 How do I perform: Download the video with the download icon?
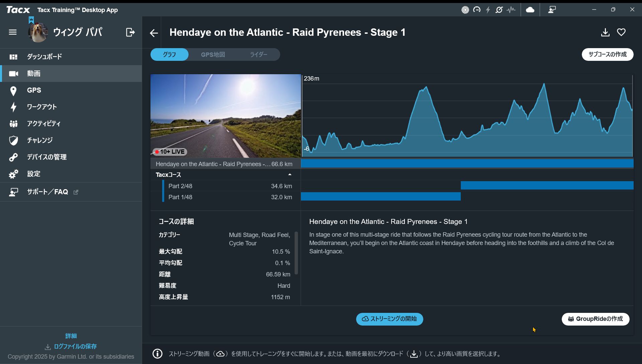[605, 32]
